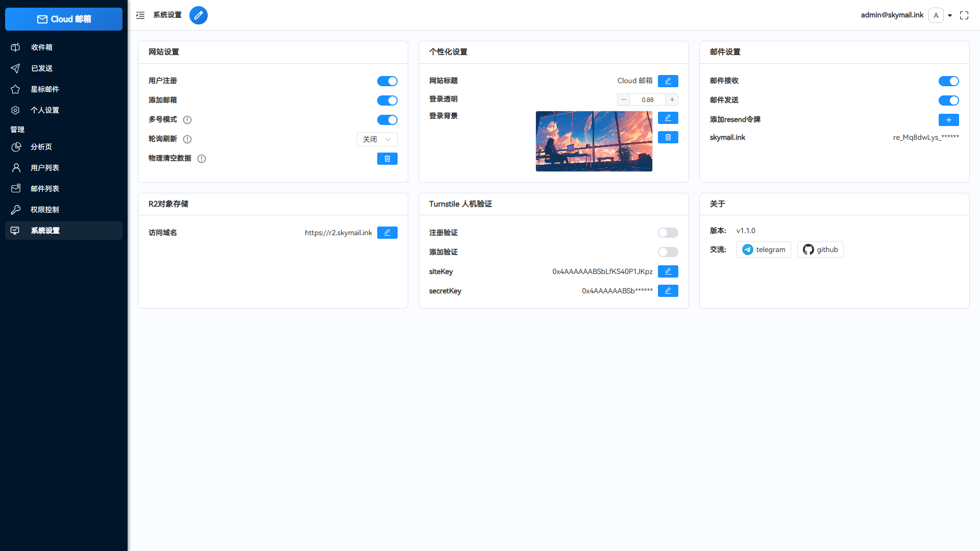The height and width of the screenshot is (551, 980).
Task: Toggle 用户注册 switch
Action: (387, 81)
